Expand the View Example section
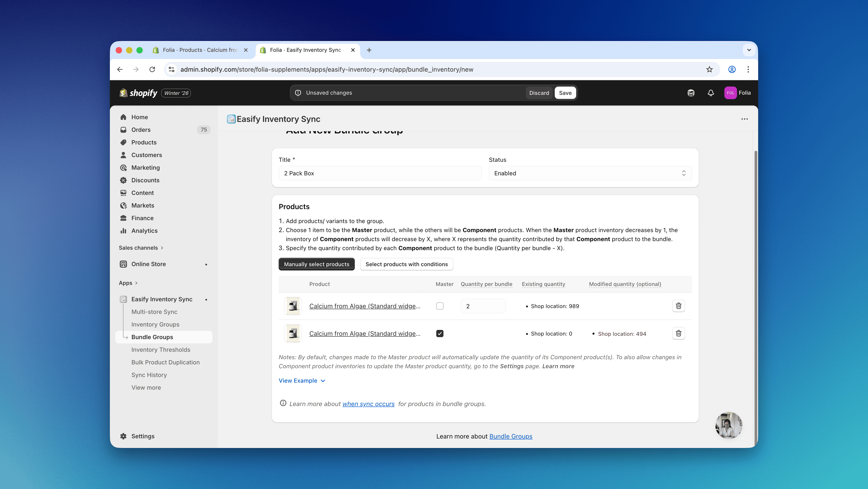 tap(302, 380)
